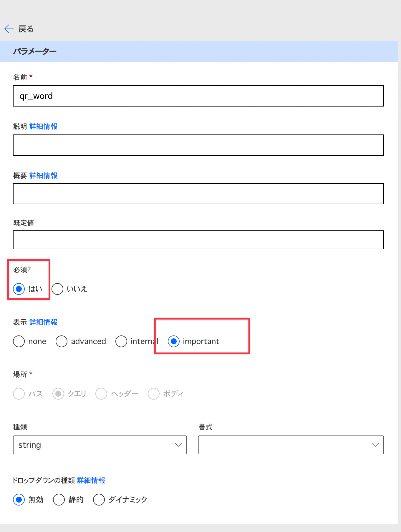Click the back arrow icon
Viewport: 401px width, 532px height.
pyautogui.click(x=9, y=29)
